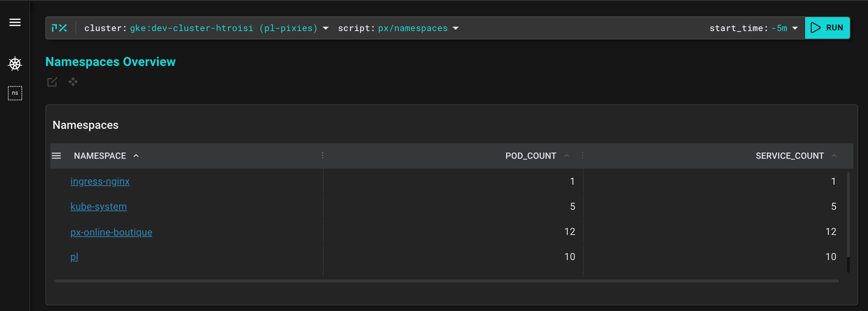Open the ingress-nginx namespace link
This screenshot has height=311, width=868.
[100, 182]
